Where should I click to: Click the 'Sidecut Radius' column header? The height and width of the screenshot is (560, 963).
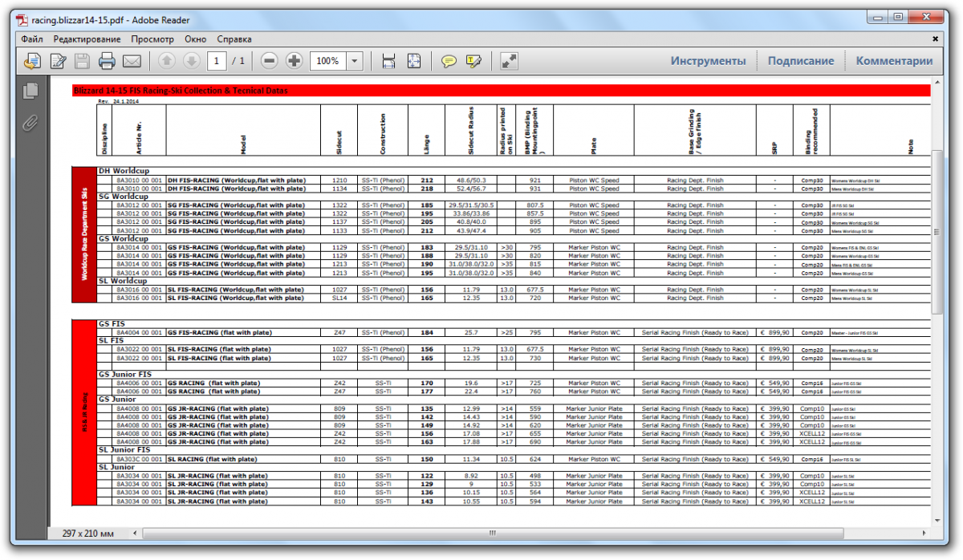pos(471,130)
